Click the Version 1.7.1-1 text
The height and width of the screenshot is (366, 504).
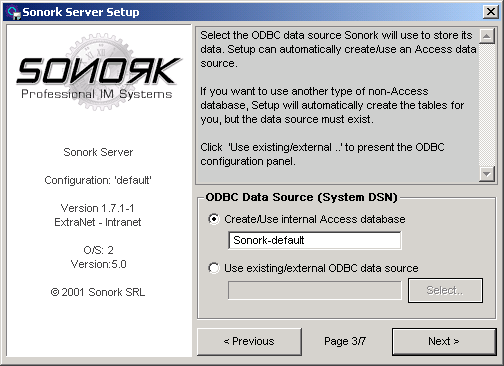[98, 208]
